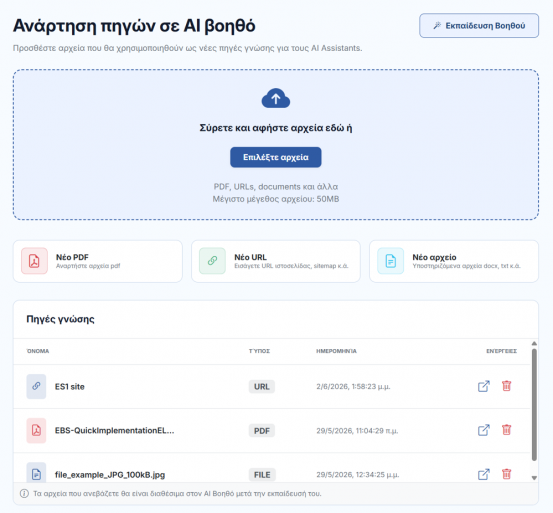The height and width of the screenshot is (513, 553).
Task: Click the URL type badge
Action: 262,387
